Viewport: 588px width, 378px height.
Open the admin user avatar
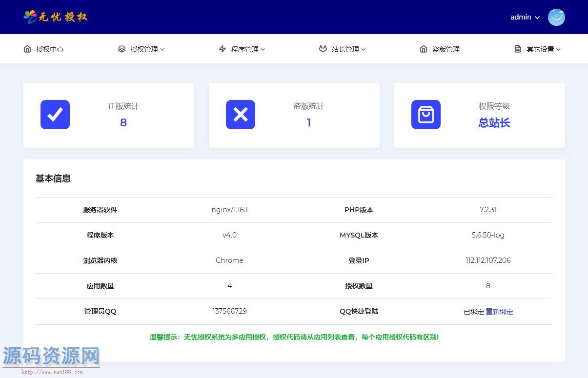(556, 17)
